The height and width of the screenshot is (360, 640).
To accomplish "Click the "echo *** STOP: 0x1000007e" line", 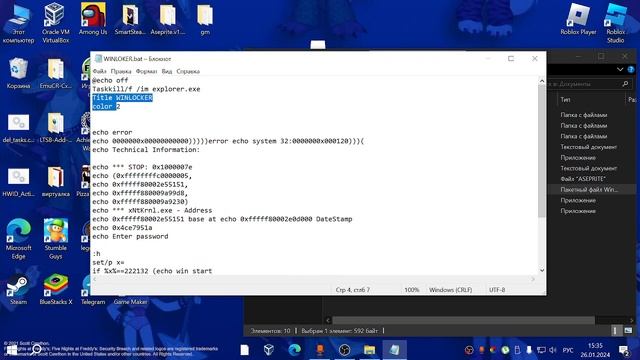I will pyautogui.click(x=142, y=167).
